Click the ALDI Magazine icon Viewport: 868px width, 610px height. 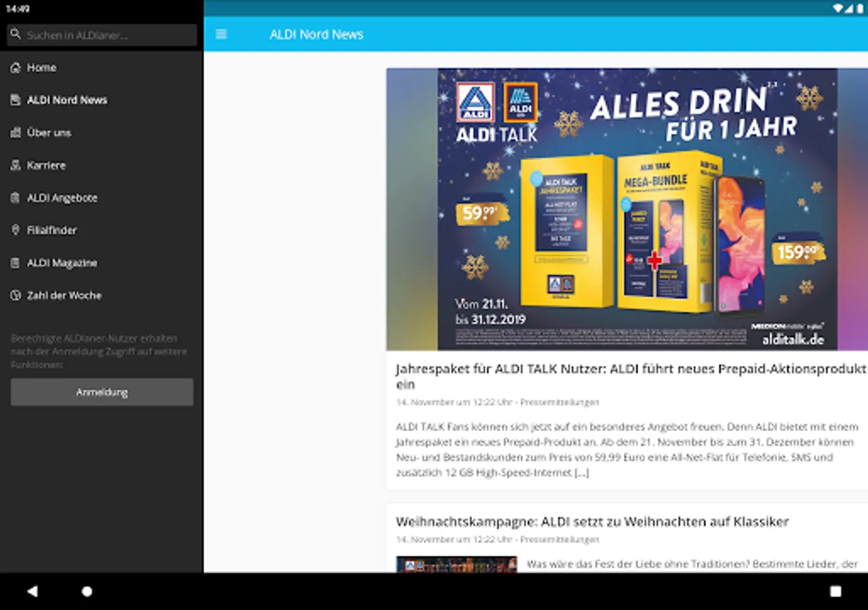16,263
